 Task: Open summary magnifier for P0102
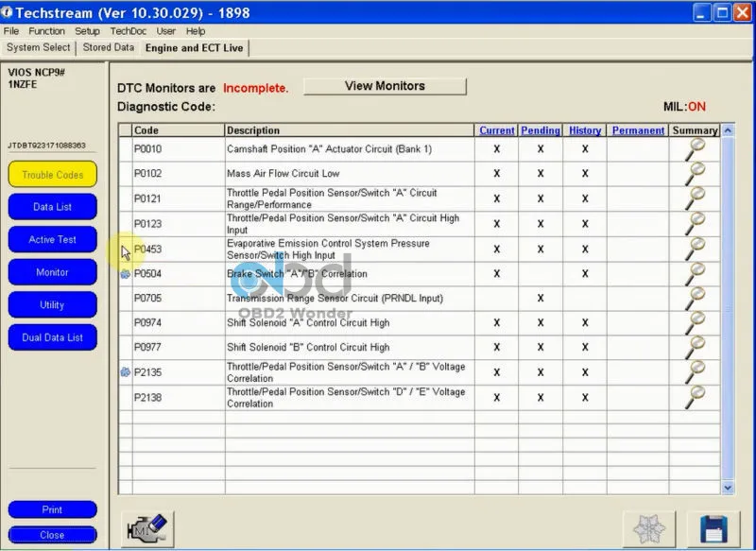695,174
